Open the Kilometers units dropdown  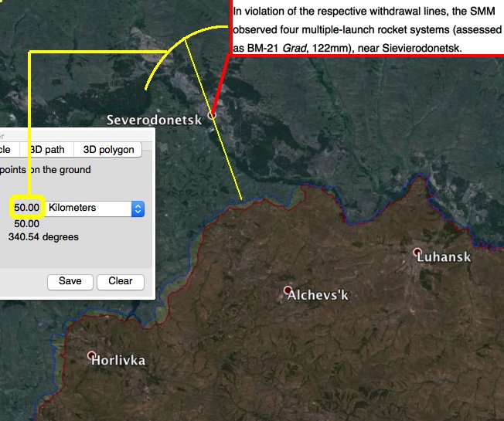(x=95, y=208)
